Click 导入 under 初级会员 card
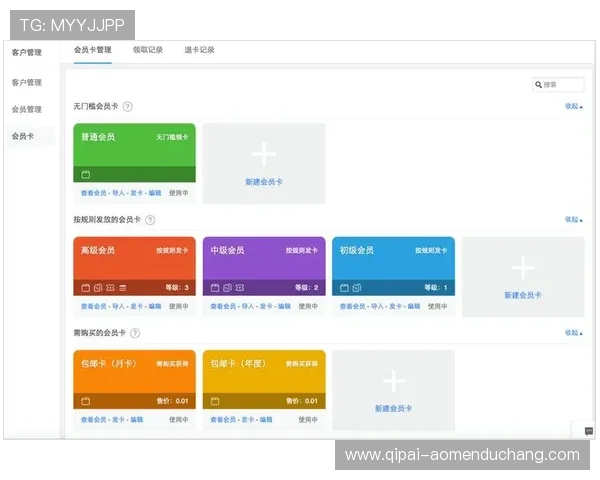 click(x=377, y=306)
